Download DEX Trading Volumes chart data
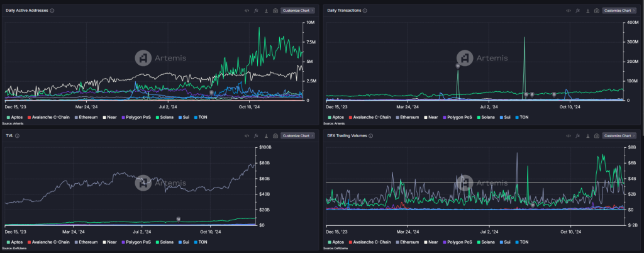Screen dimensions: 644x253 (587, 136)
